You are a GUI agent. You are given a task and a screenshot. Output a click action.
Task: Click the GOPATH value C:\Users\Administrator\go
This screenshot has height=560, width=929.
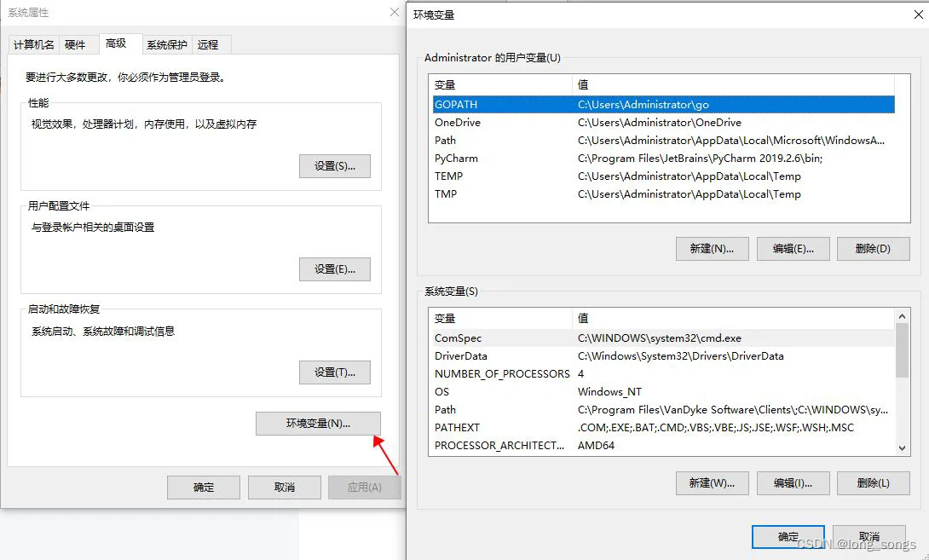coord(643,104)
